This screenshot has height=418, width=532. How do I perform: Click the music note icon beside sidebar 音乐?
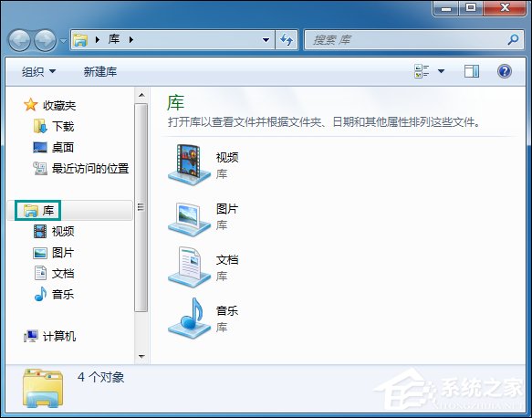pyautogui.click(x=40, y=294)
